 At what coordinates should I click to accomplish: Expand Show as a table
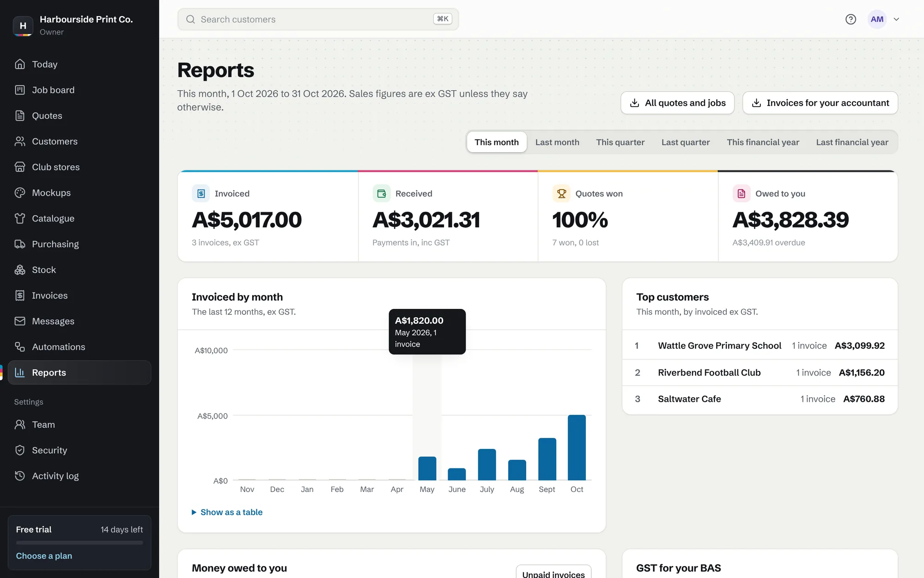pos(227,512)
